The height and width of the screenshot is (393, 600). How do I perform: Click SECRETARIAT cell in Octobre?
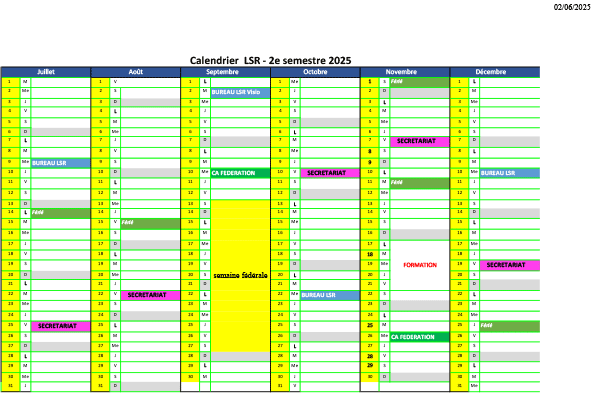tap(330, 173)
